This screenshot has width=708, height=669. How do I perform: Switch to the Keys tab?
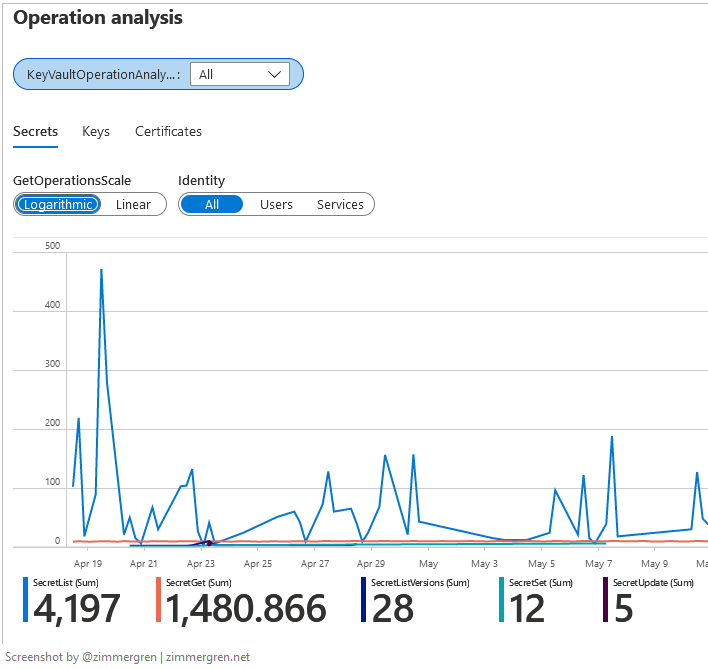tap(96, 131)
